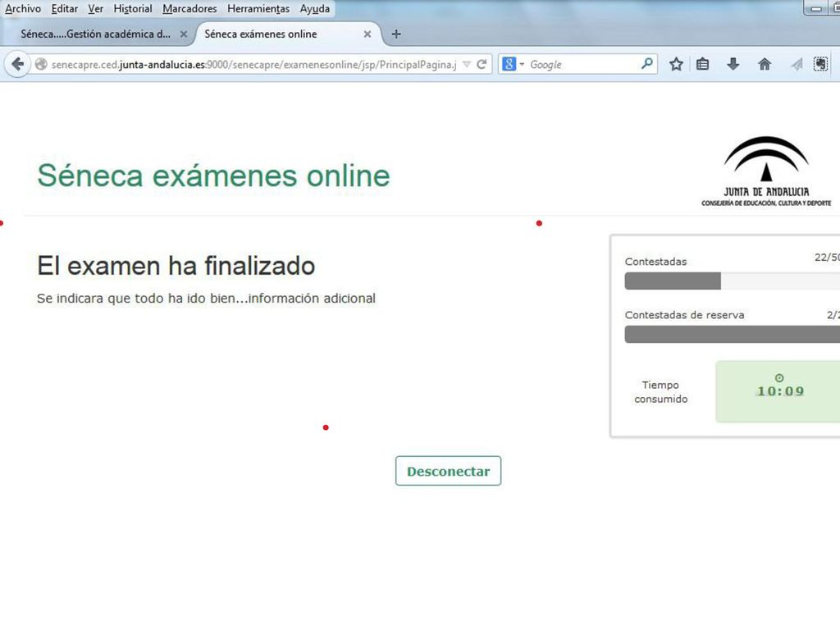Open the Ver menu
The width and height of the screenshot is (840, 630).
coord(96,8)
